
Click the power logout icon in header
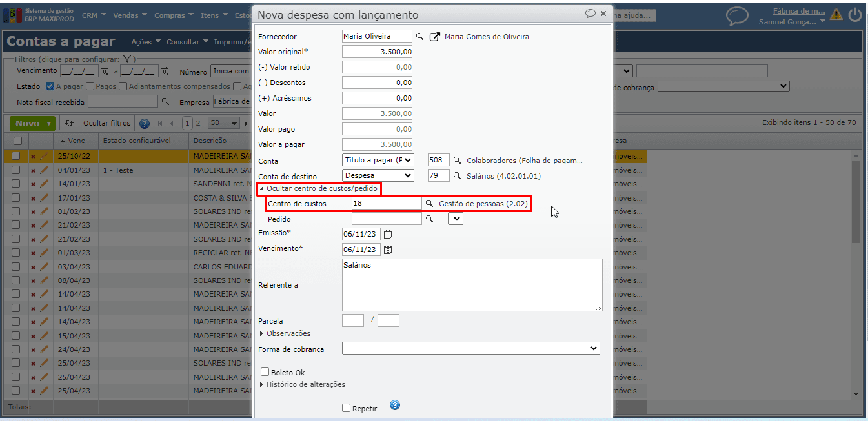point(855,15)
